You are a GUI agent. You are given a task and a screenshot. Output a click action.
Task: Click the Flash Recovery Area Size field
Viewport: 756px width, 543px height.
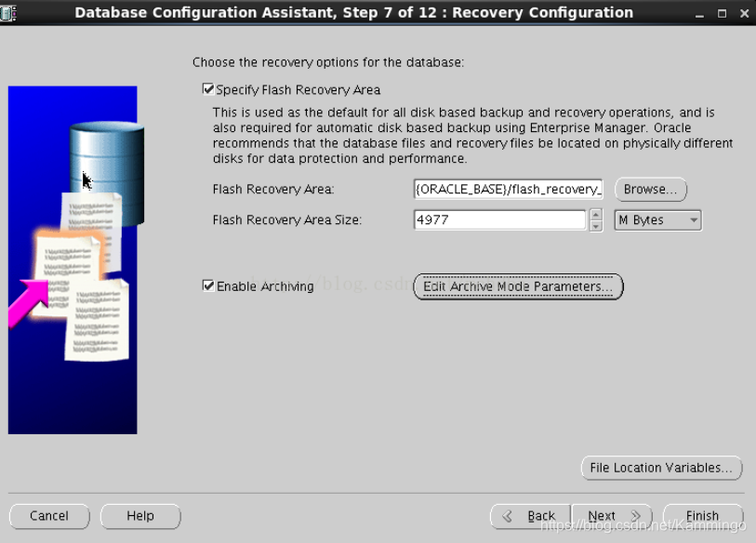(x=499, y=220)
